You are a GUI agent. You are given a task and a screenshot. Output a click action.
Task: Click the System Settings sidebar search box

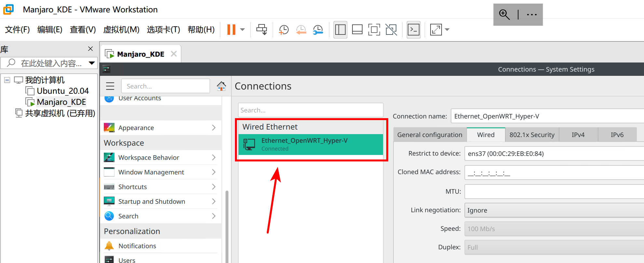pos(166,86)
